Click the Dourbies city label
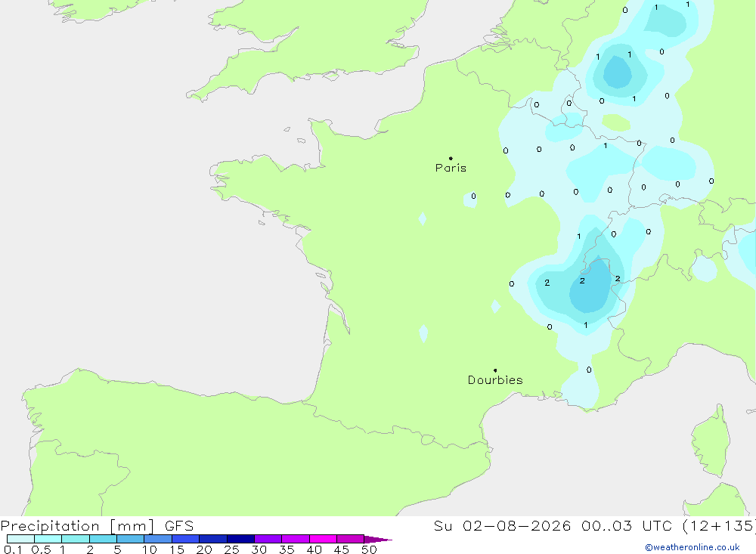The image size is (756, 554). click(495, 380)
